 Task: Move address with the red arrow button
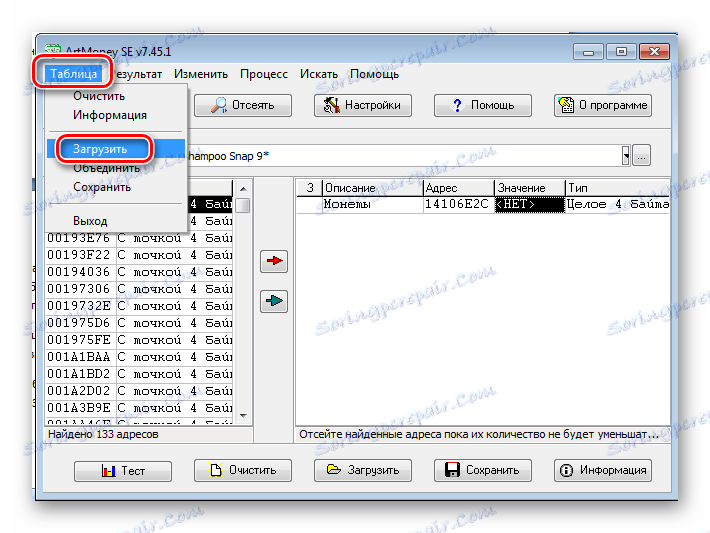point(274,261)
